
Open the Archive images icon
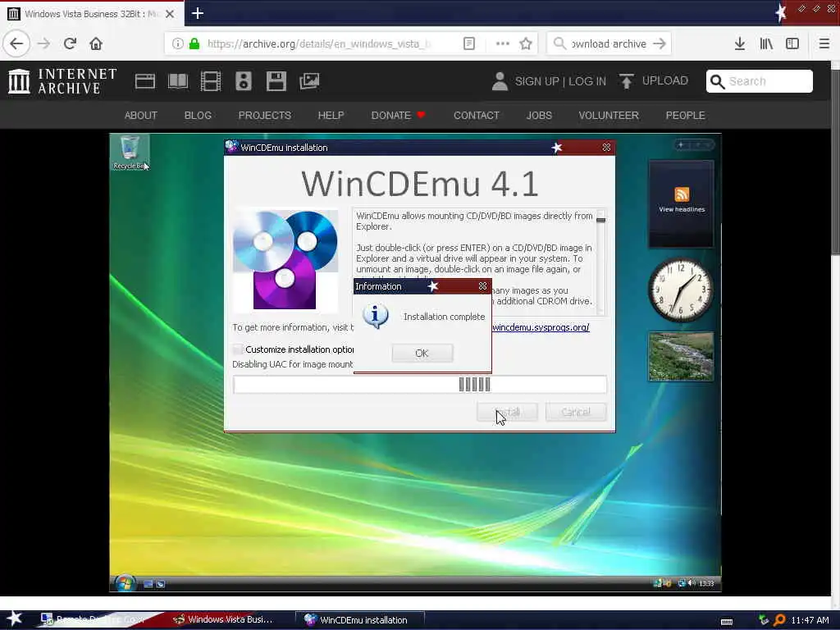coord(309,81)
